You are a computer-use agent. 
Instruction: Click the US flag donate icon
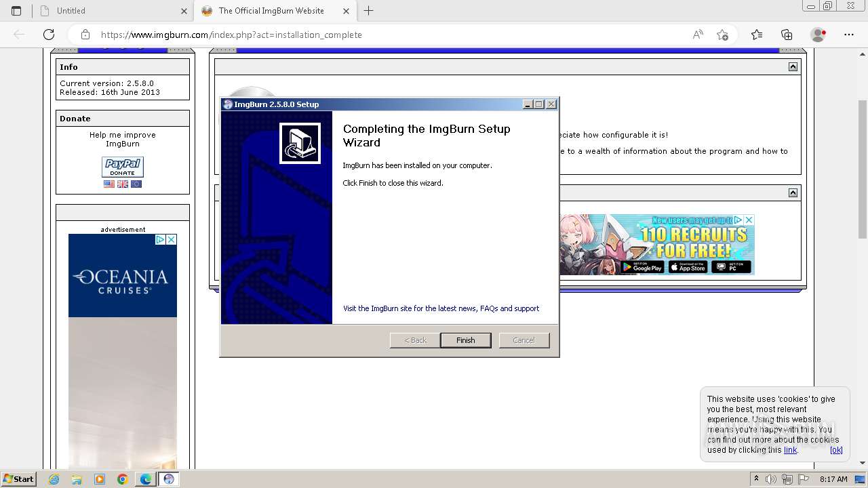coord(109,184)
